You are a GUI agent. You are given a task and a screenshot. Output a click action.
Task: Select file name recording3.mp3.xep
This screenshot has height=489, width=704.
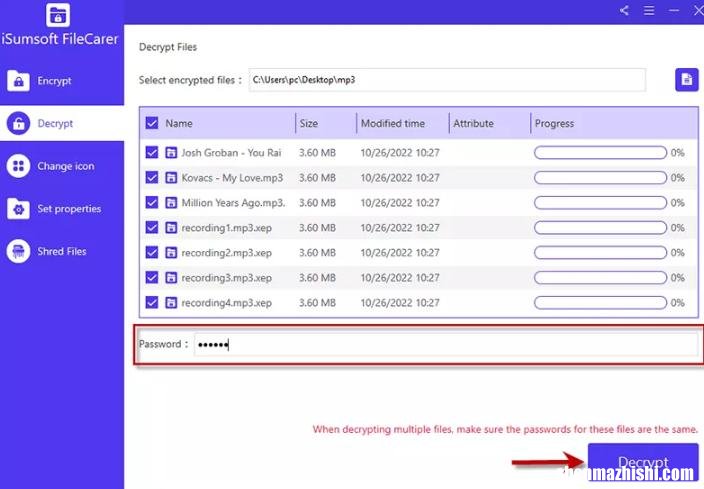coord(226,278)
